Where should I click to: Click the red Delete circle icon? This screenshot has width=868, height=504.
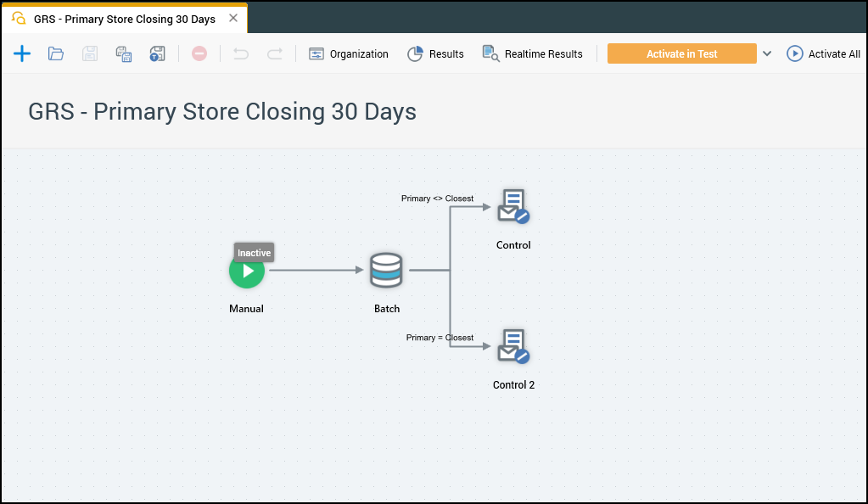[199, 53]
